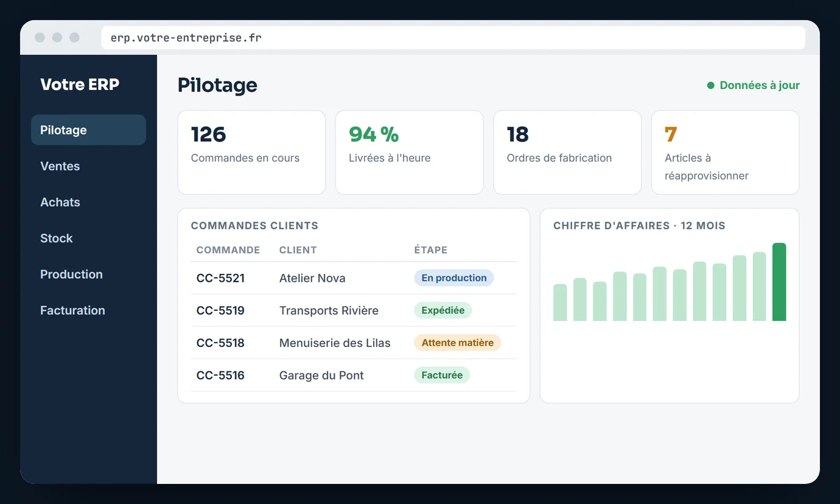Select the Ordres de fabrication card
This screenshot has height=504, width=840.
coord(567,152)
